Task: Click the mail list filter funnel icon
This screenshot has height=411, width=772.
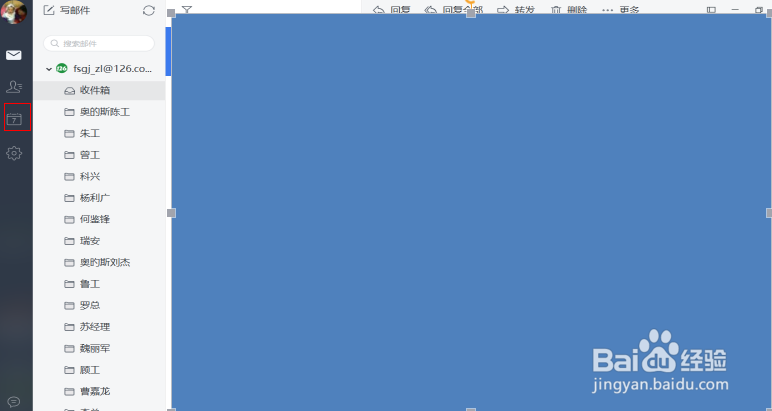Action: pyautogui.click(x=187, y=9)
